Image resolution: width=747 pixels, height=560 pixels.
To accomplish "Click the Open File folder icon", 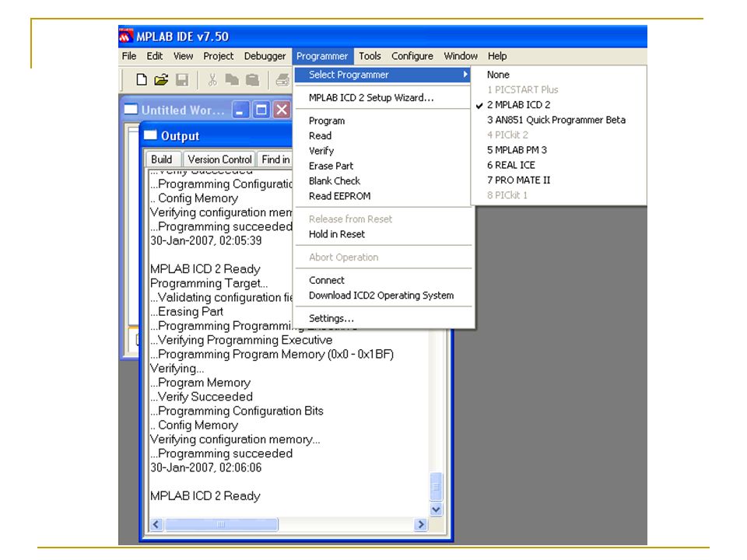I will point(162,79).
